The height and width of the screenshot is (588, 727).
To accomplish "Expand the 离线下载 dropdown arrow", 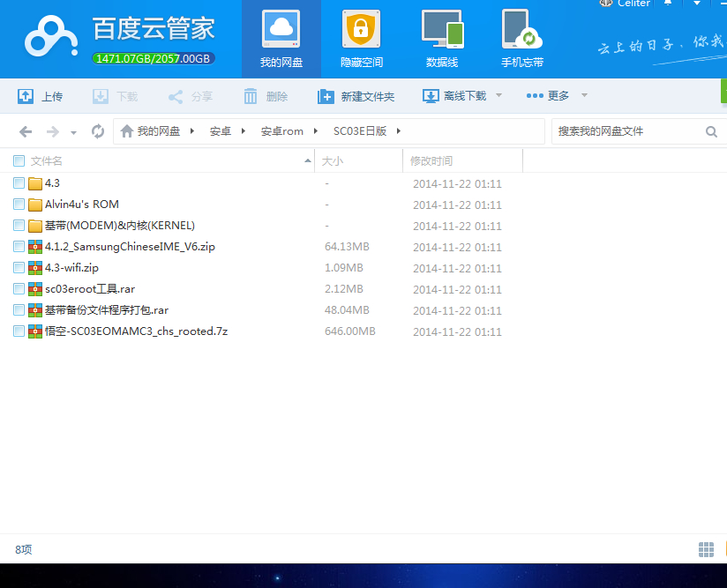I will pos(498,95).
